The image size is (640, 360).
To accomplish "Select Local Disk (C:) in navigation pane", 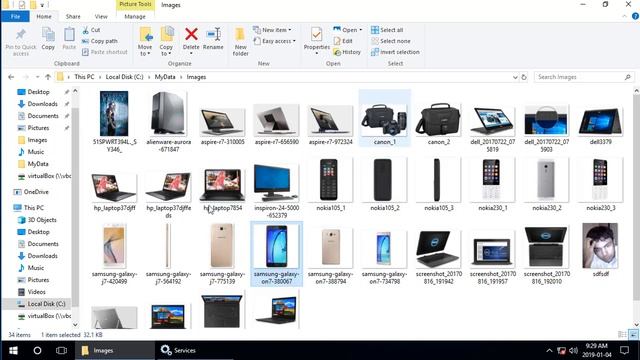I will pyautogui.click(x=41, y=304).
